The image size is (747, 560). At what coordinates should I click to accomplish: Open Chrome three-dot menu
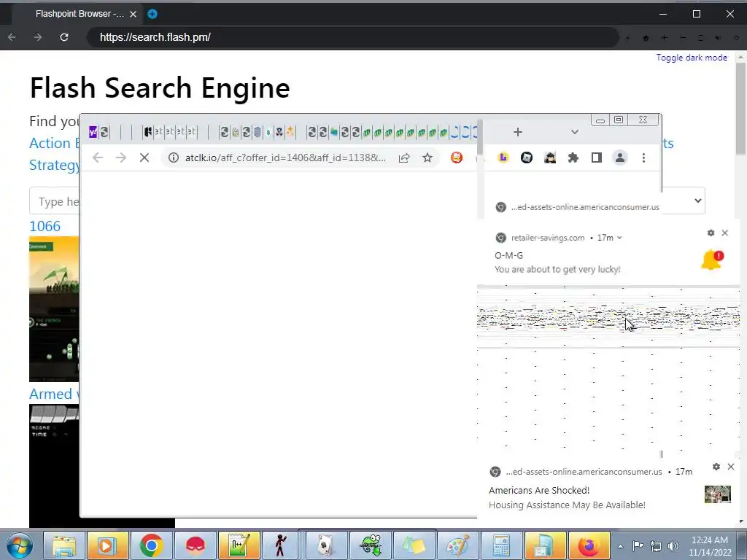(x=643, y=157)
